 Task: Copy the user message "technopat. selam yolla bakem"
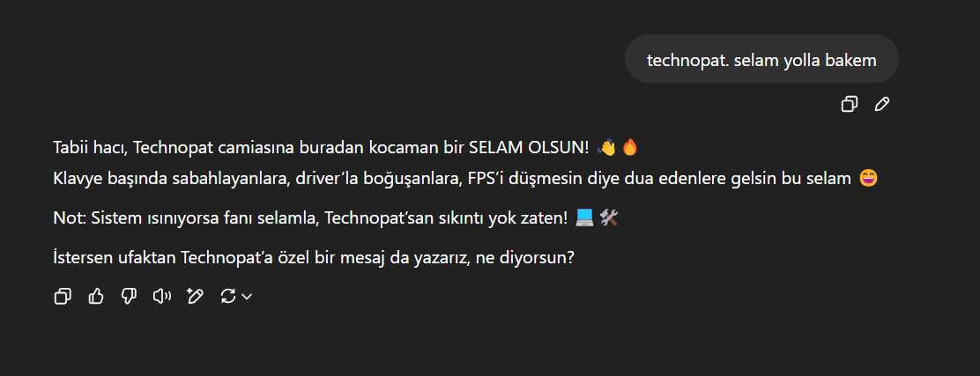(x=849, y=104)
